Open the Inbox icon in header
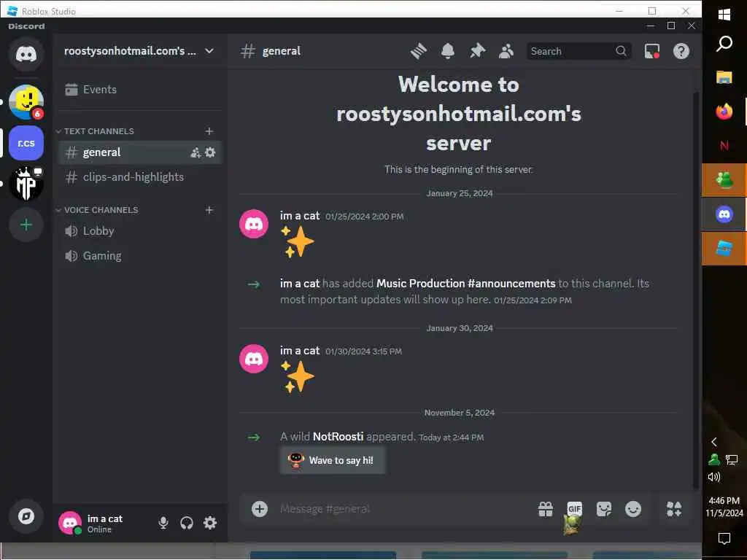The image size is (747, 560). (651, 51)
